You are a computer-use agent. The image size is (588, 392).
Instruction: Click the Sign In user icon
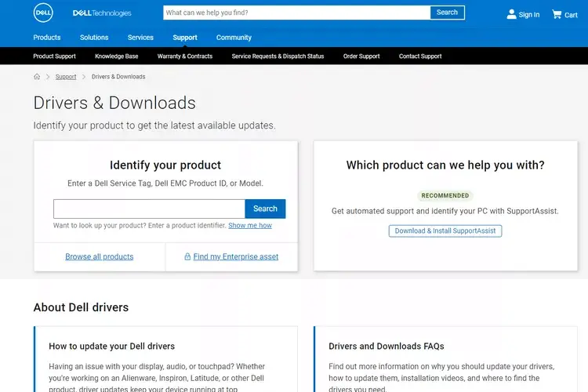point(511,14)
